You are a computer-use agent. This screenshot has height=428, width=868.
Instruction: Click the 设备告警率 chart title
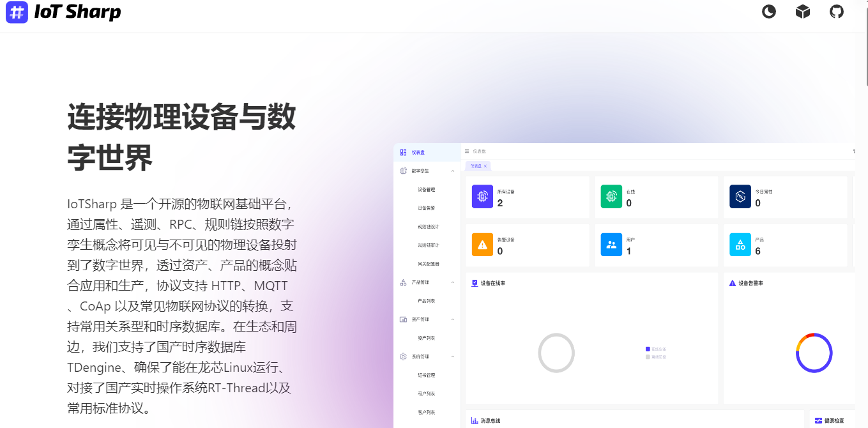[751, 283]
